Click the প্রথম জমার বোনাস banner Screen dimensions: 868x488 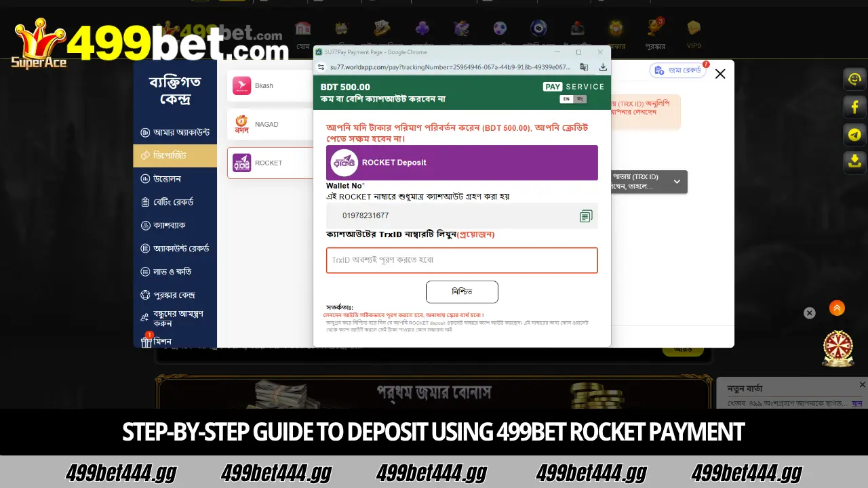[434, 392]
